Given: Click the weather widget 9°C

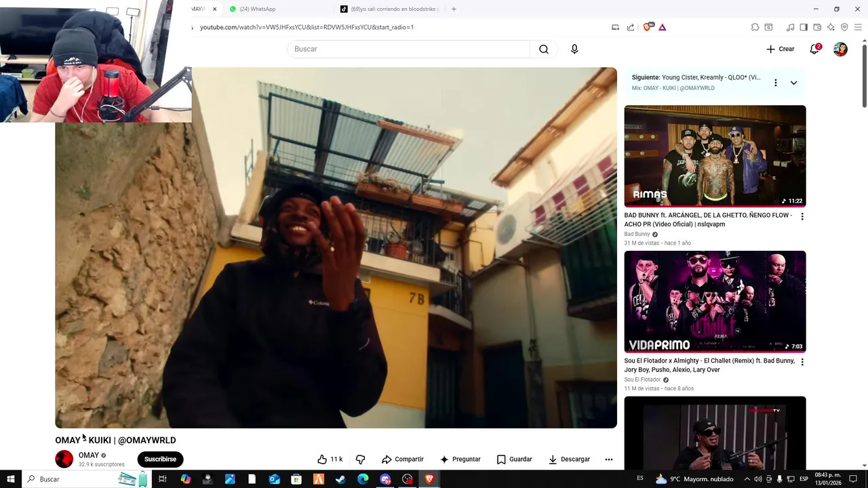Looking at the screenshot, I should [x=694, y=479].
